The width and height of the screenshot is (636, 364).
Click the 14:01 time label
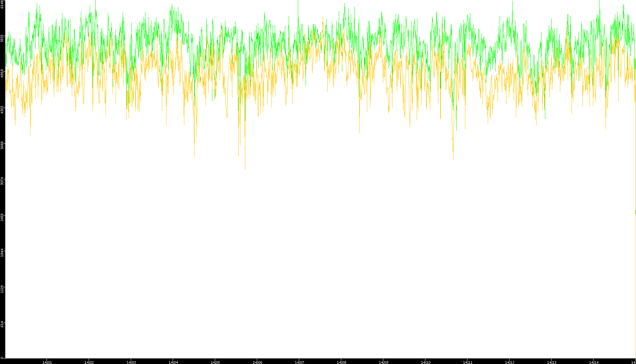[x=47, y=362]
